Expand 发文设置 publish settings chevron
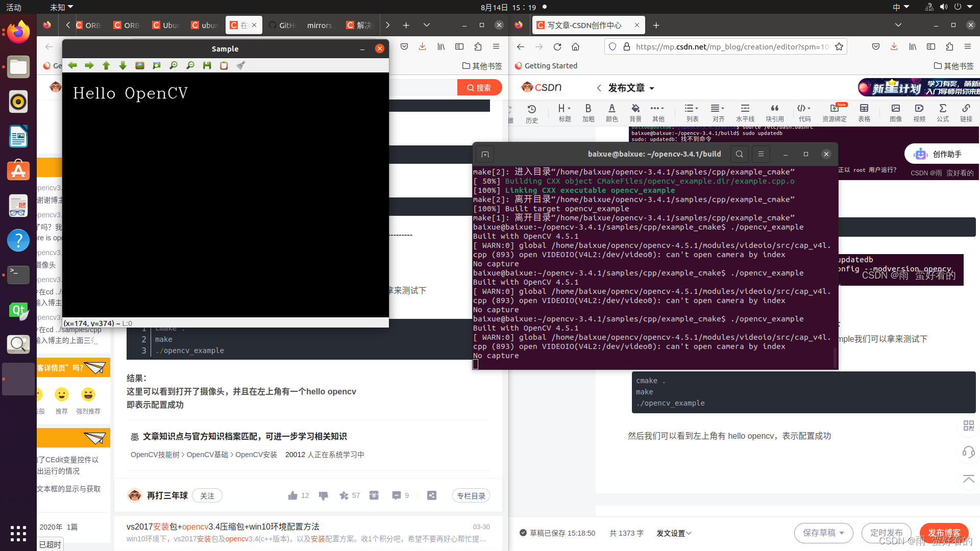Viewport: 980px width, 551px height. 689,533
